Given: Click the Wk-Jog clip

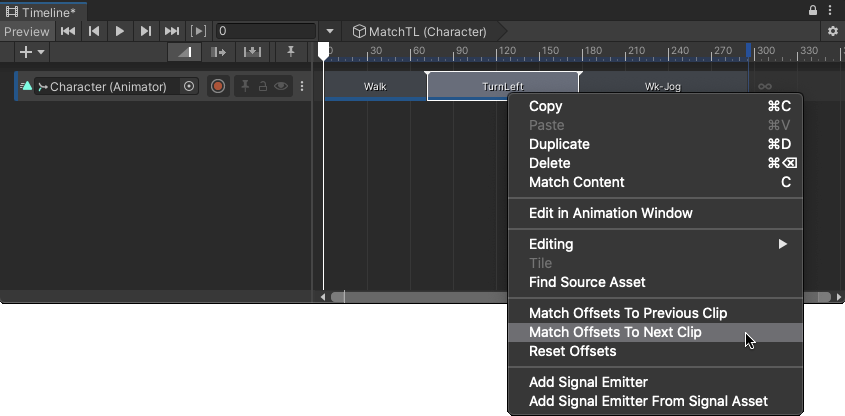Looking at the screenshot, I should (662, 87).
